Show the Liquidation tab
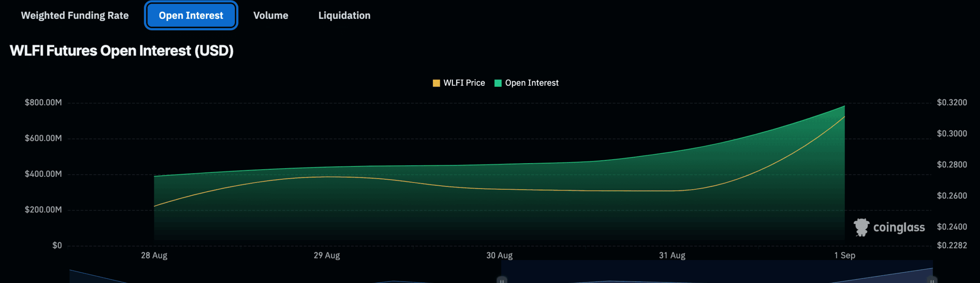The image size is (980, 283). pyautogui.click(x=344, y=16)
